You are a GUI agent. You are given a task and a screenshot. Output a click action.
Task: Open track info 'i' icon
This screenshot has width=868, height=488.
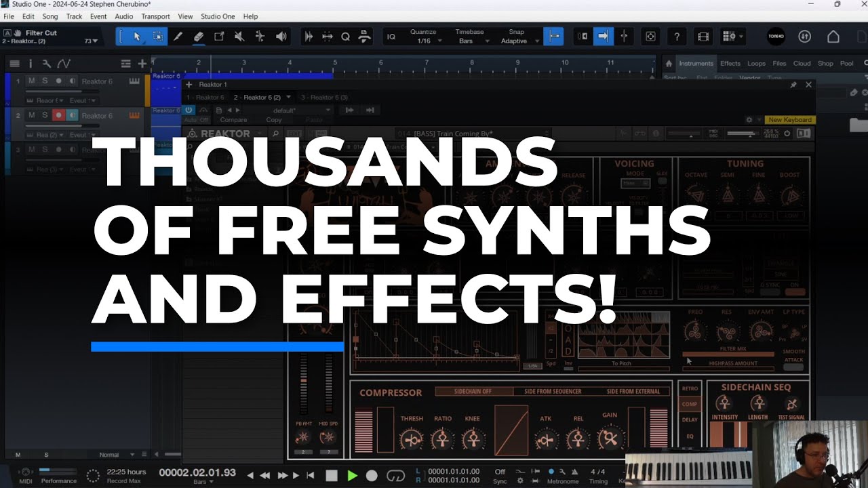tap(30, 64)
